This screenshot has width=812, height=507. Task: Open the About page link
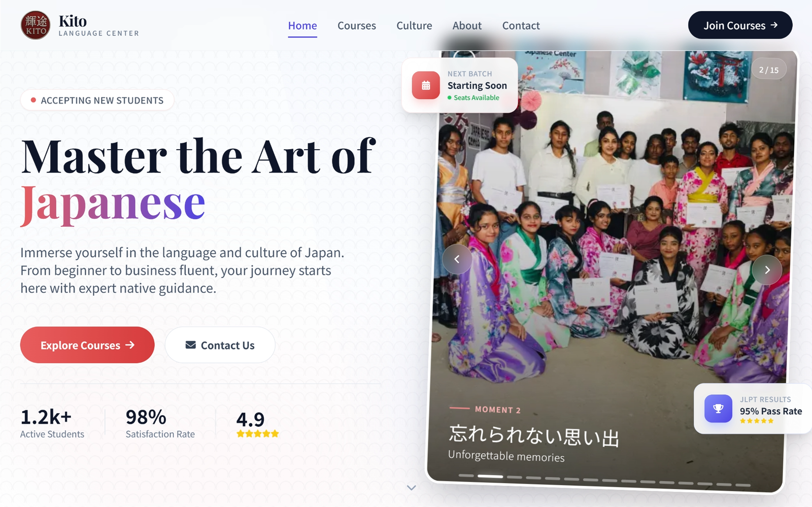pyautogui.click(x=467, y=25)
